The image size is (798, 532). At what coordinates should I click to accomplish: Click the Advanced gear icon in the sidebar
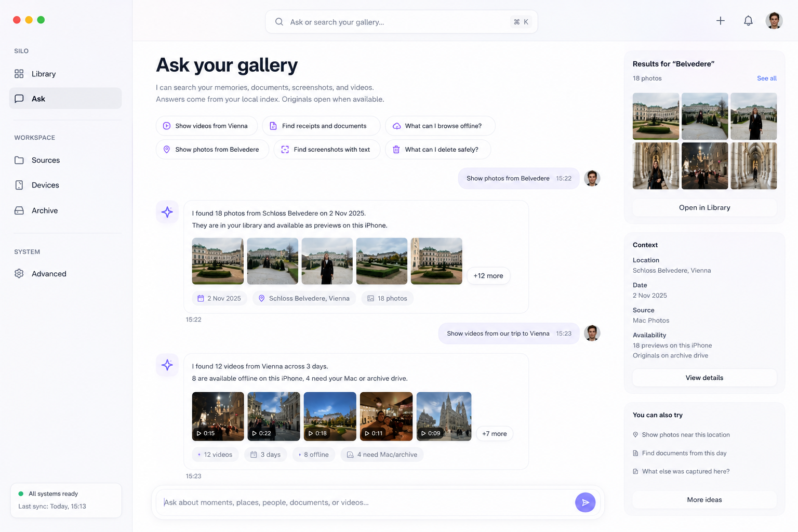click(x=19, y=274)
